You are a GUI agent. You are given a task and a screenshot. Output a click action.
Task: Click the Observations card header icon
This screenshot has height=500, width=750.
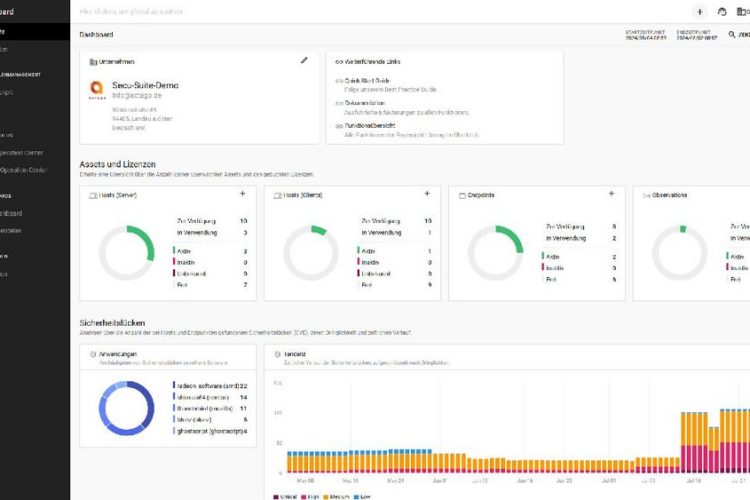[646, 195]
